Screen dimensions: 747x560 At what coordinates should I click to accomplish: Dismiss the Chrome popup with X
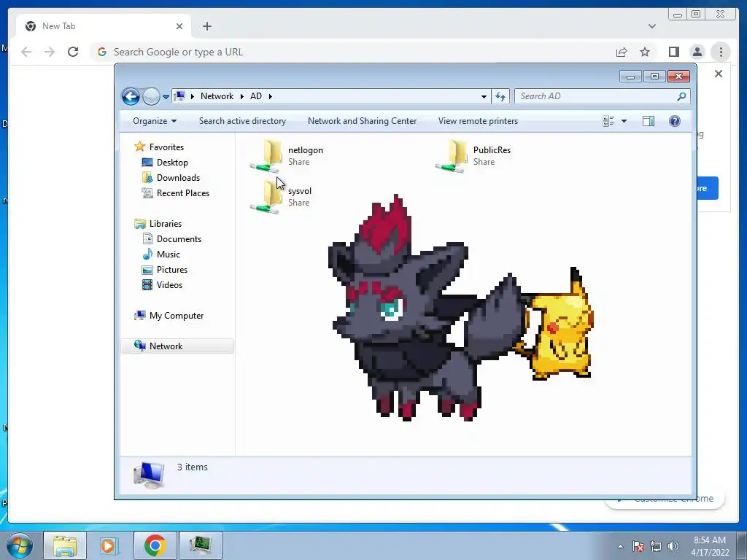tap(719, 74)
